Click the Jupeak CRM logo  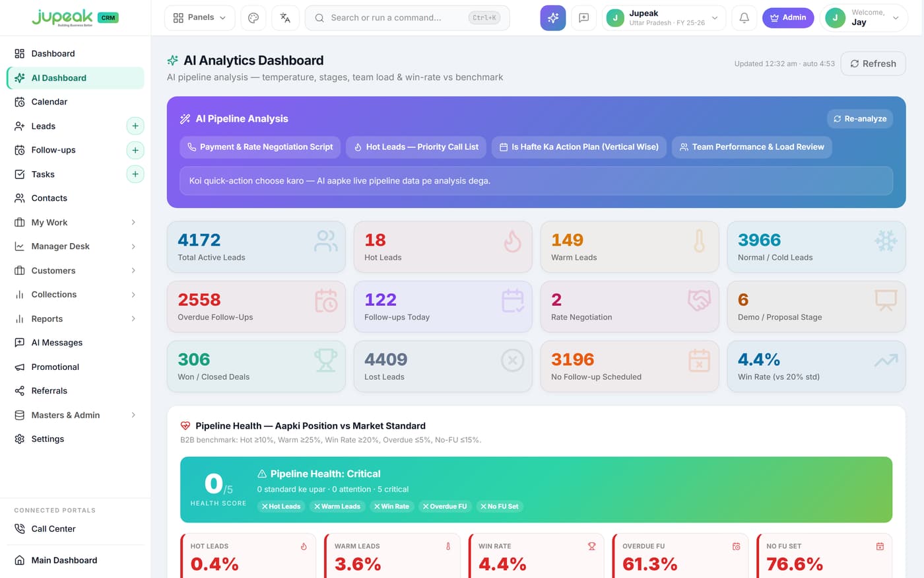point(75,18)
